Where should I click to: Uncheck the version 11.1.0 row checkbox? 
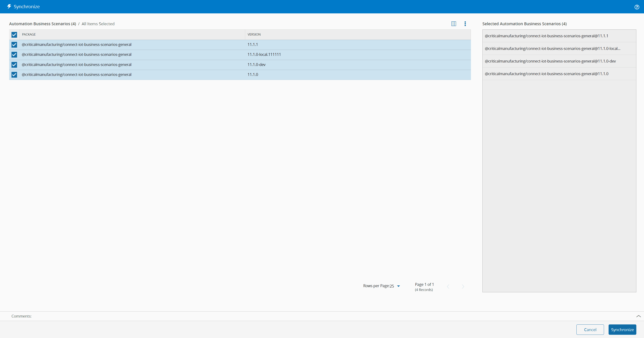click(x=14, y=75)
